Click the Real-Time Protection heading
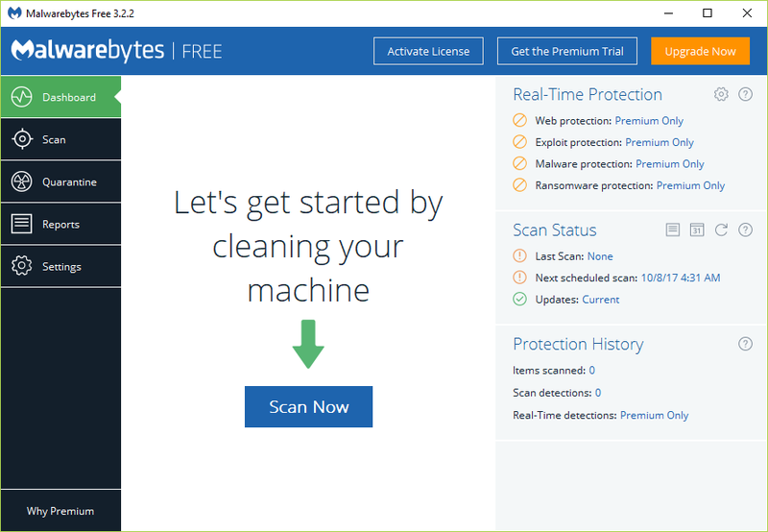This screenshot has width=768, height=532. tap(588, 94)
